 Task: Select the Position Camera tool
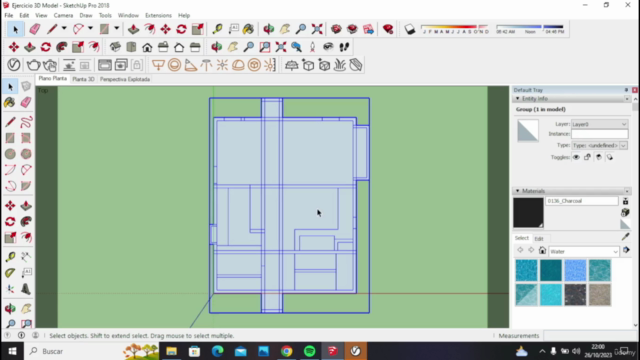pyautogui.click(x=312, y=47)
